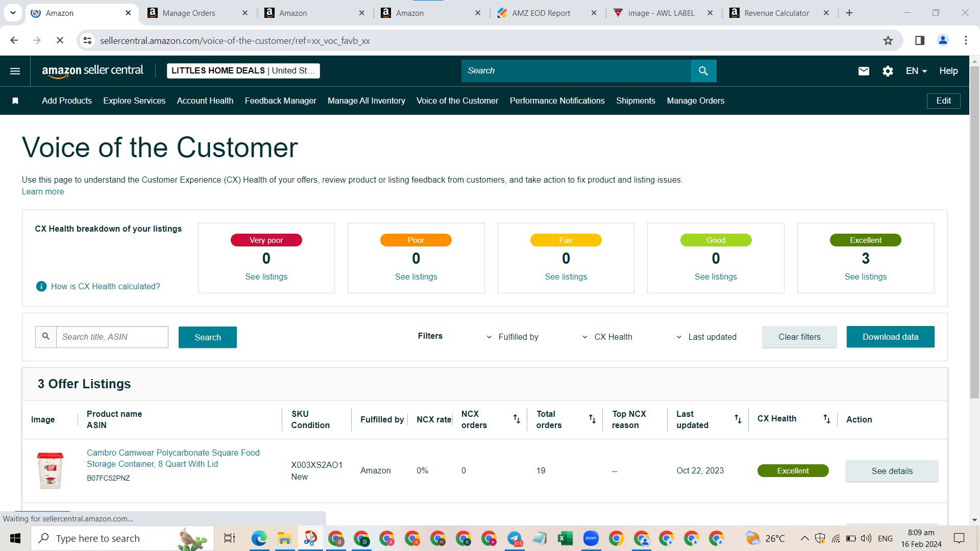View site information icon in address bar
The image size is (980, 551).
coord(88,40)
